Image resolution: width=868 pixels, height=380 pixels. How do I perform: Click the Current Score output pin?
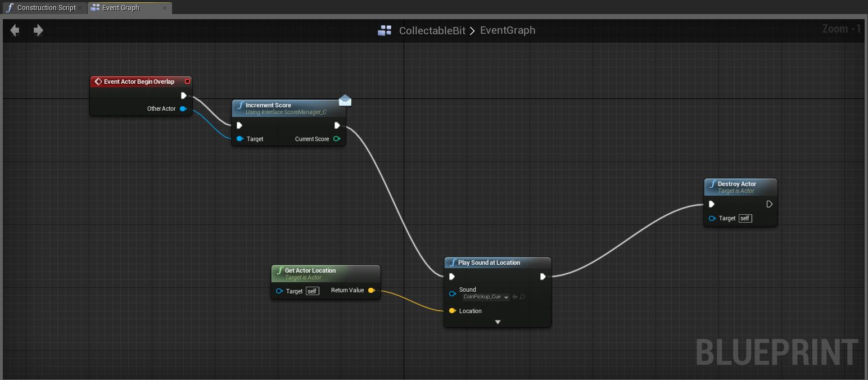click(337, 139)
